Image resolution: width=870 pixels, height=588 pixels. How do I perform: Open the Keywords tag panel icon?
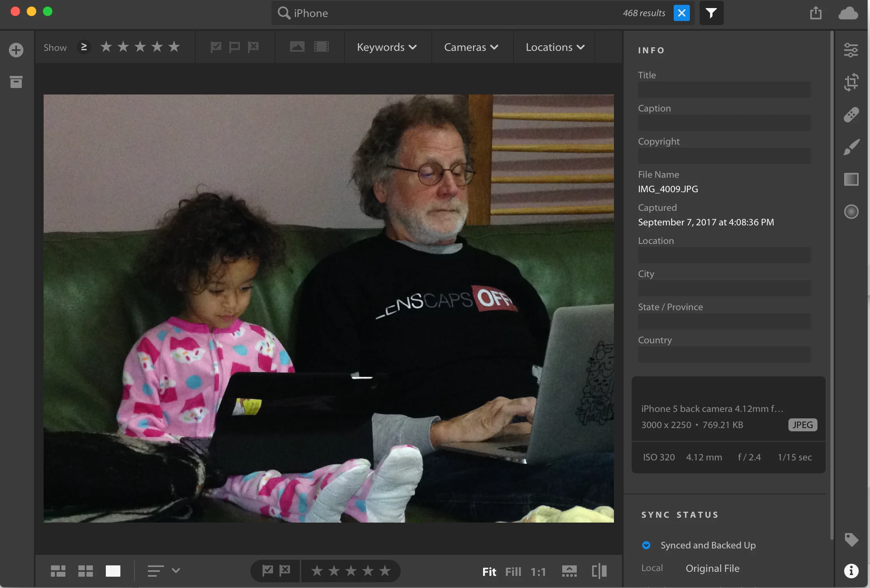pyautogui.click(x=851, y=540)
